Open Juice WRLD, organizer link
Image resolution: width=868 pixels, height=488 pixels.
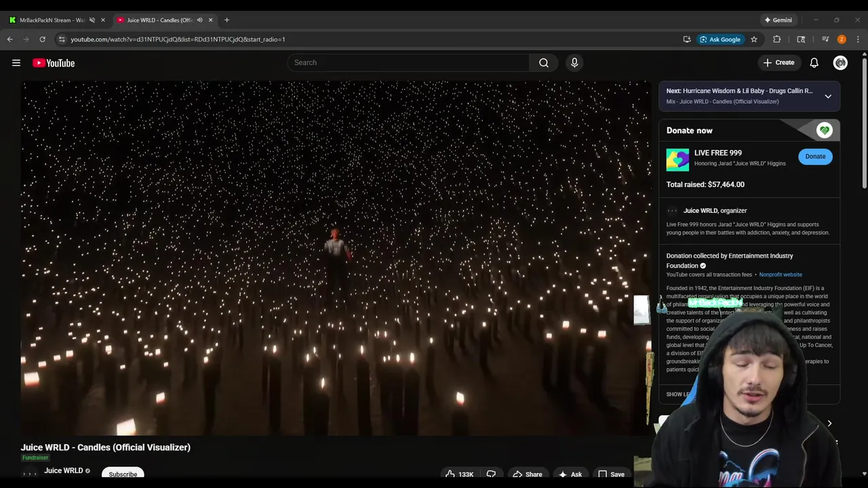pos(715,211)
